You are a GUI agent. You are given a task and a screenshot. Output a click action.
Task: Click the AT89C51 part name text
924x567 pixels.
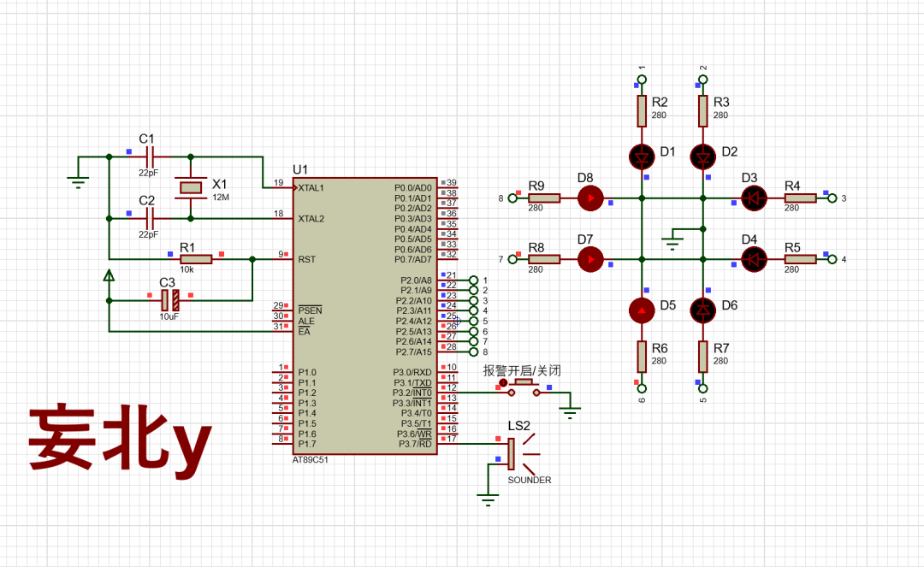click(x=310, y=460)
